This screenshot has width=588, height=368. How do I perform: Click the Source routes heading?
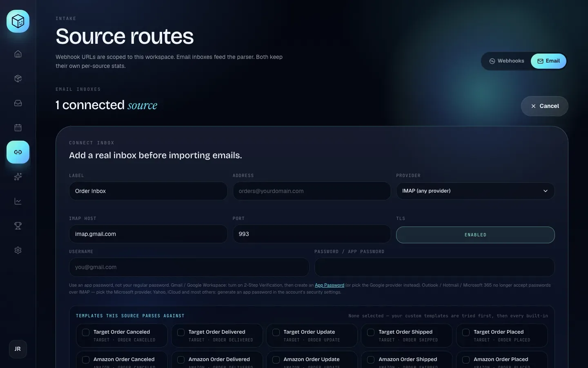tap(125, 36)
